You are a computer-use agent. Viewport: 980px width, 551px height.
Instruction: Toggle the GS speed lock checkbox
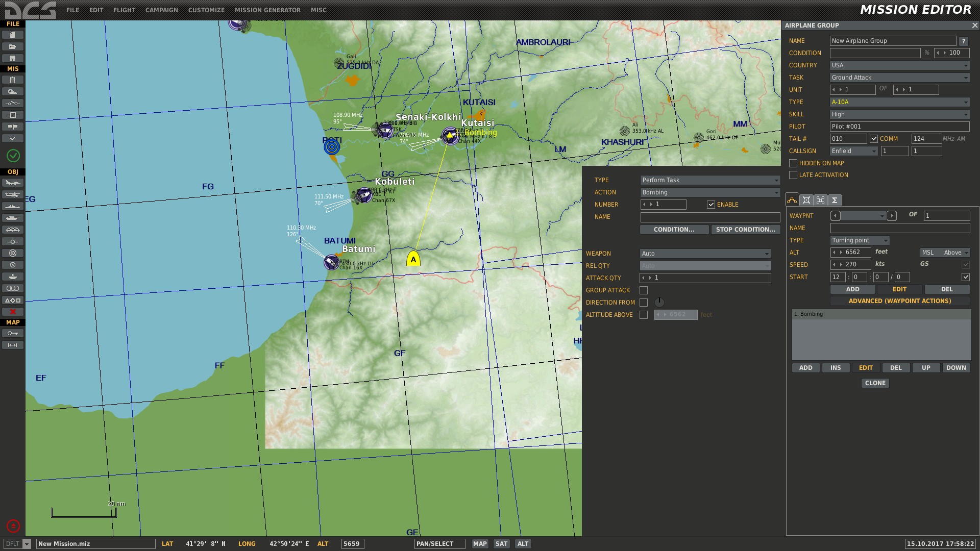click(966, 265)
